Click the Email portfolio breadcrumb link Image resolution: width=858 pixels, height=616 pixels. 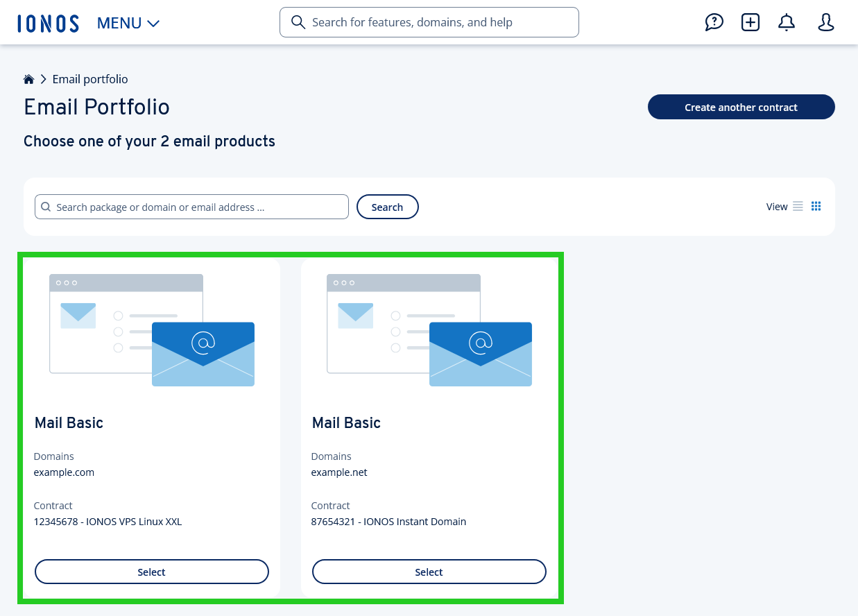[89, 78]
